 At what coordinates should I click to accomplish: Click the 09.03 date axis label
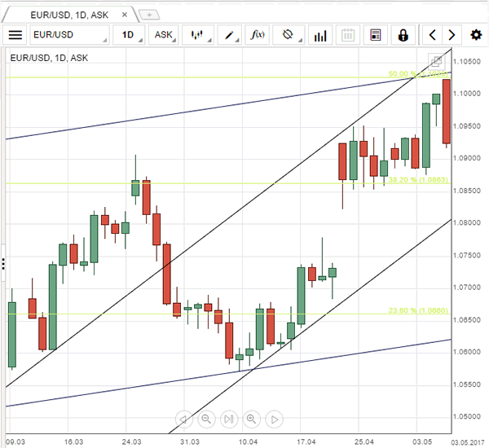pos(15,442)
